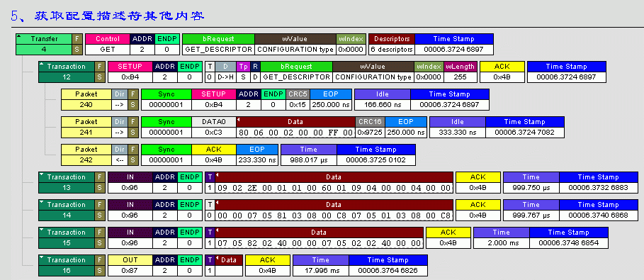The width and height of the screenshot is (644, 280).
Task: Collapse the Transfer 4 row
Action: pos(19,36)
